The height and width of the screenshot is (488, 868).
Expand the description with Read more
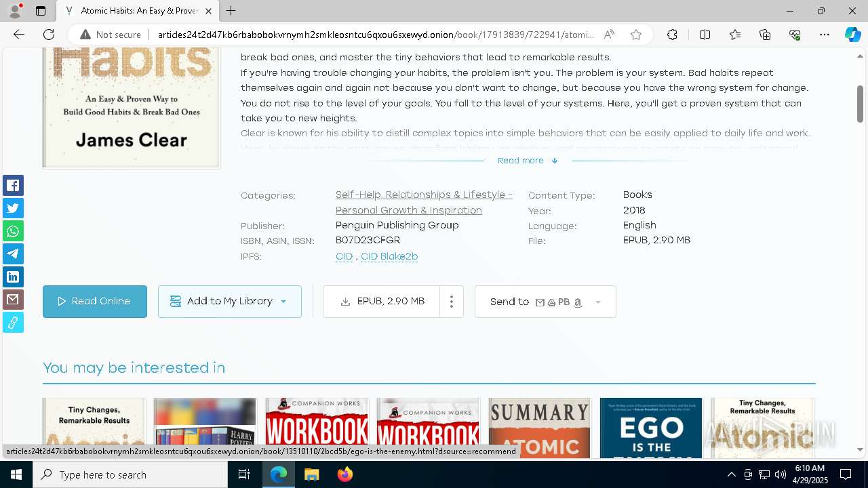click(528, 161)
